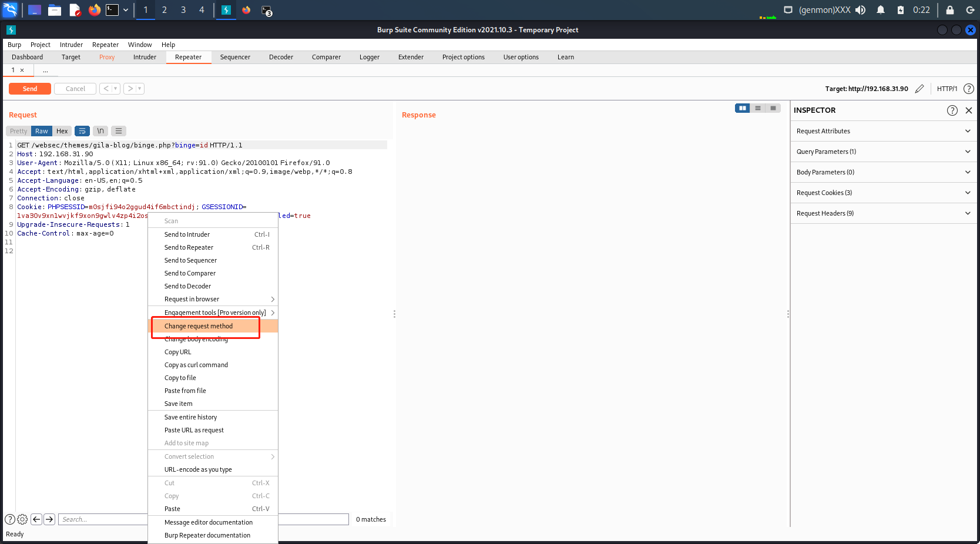The height and width of the screenshot is (544, 980).
Task: Open the Window menu in menu bar
Action: pos(140,45)
